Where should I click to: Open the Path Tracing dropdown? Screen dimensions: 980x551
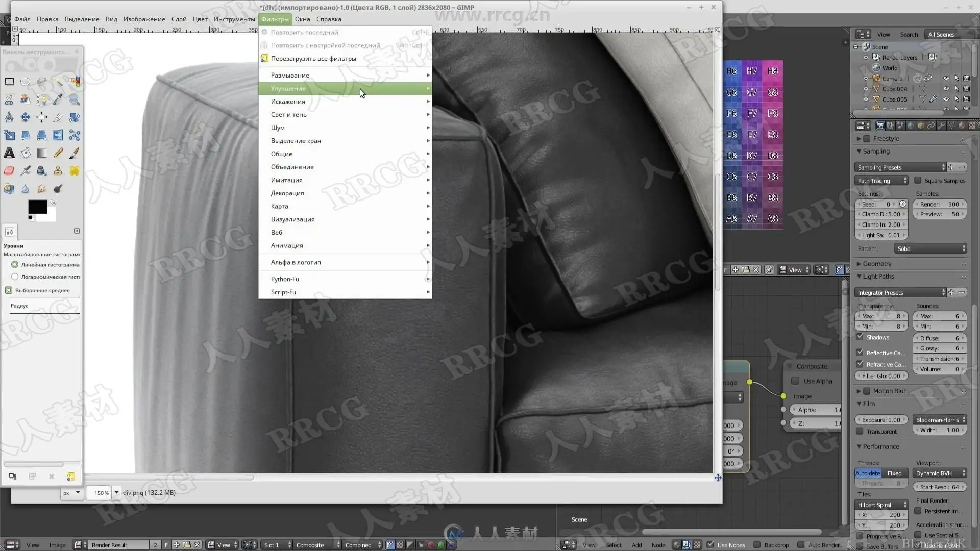tap(881, 181)
